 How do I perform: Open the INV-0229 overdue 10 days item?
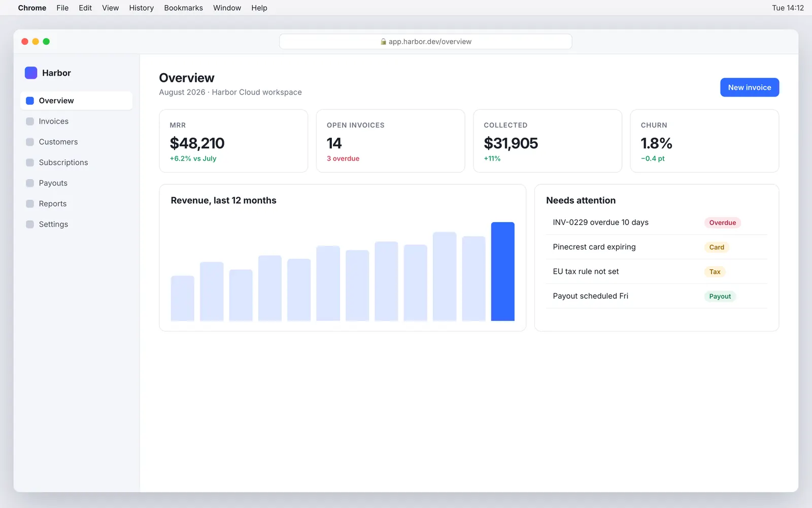tap(657, 223)
